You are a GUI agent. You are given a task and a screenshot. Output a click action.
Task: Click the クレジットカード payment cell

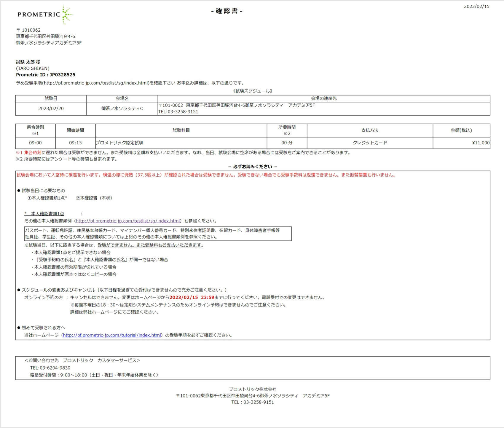click(370, 143)
